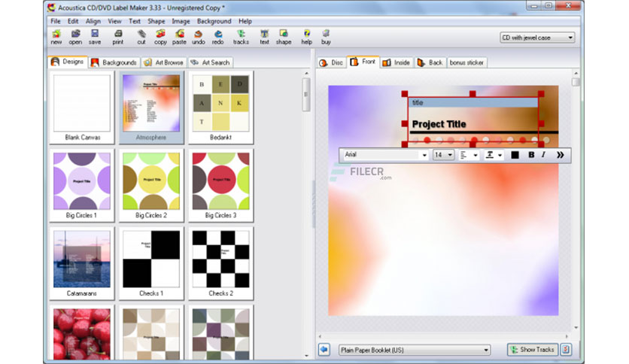
Task: Cut selection with the cut icon
Action: click(141, 37)
